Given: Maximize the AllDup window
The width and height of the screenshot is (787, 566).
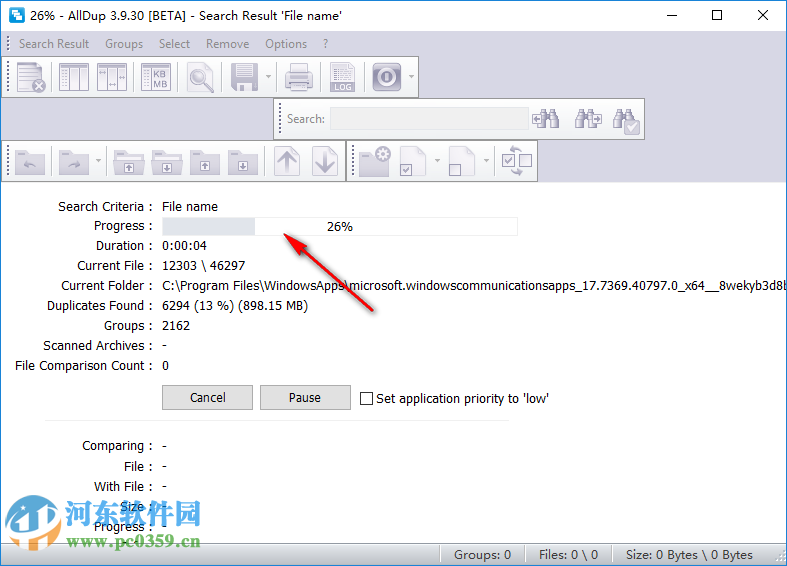Looking at the screenshot, I should tap(717, 16).
